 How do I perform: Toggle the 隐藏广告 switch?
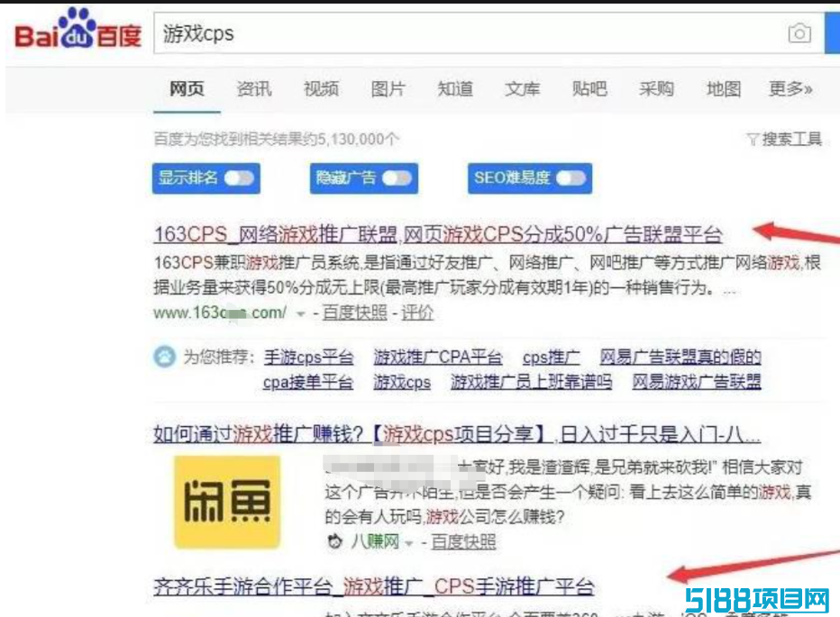point(397,177)
